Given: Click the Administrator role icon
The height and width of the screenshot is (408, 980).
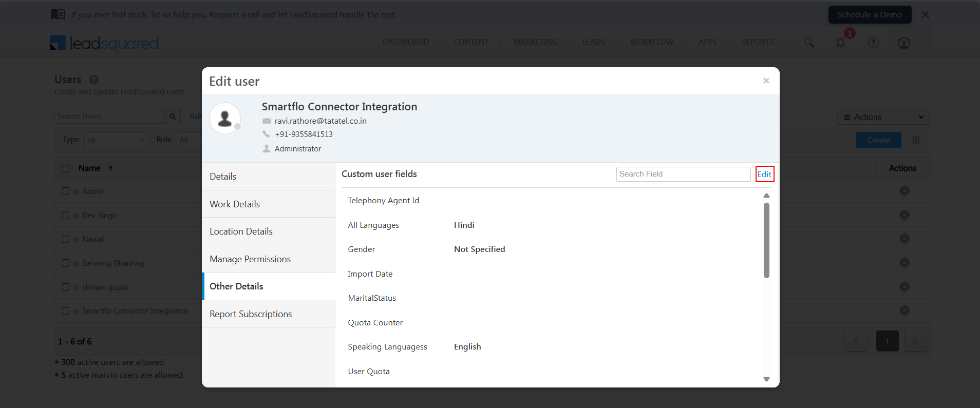Looking at the screenshot, I should pos(267,148).
